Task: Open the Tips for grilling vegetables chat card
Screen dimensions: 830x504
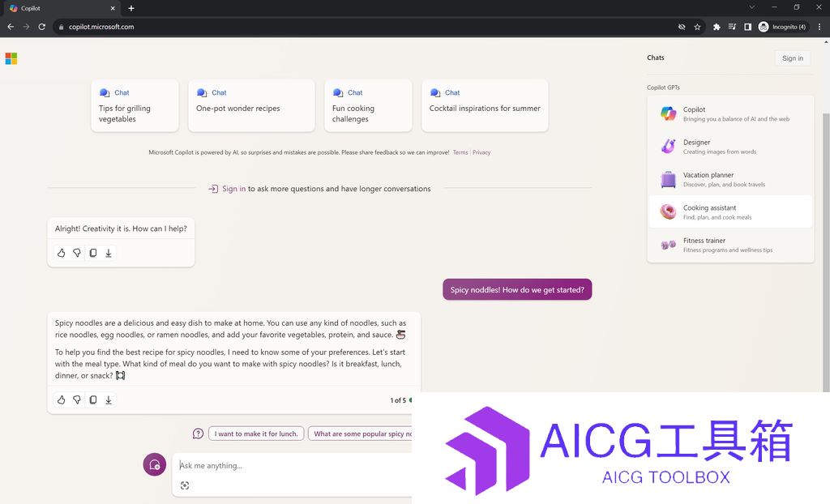Action: pos(135,106)
